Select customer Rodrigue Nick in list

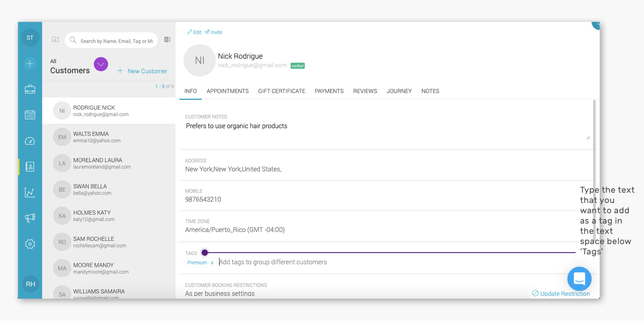pos(109,111)
